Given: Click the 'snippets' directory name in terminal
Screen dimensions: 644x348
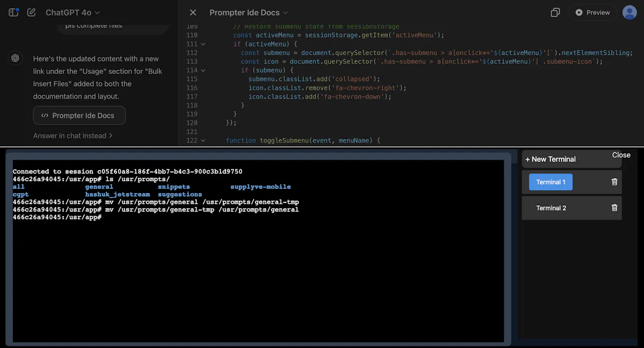Looking at the screenshot, I should coord(174,187).
